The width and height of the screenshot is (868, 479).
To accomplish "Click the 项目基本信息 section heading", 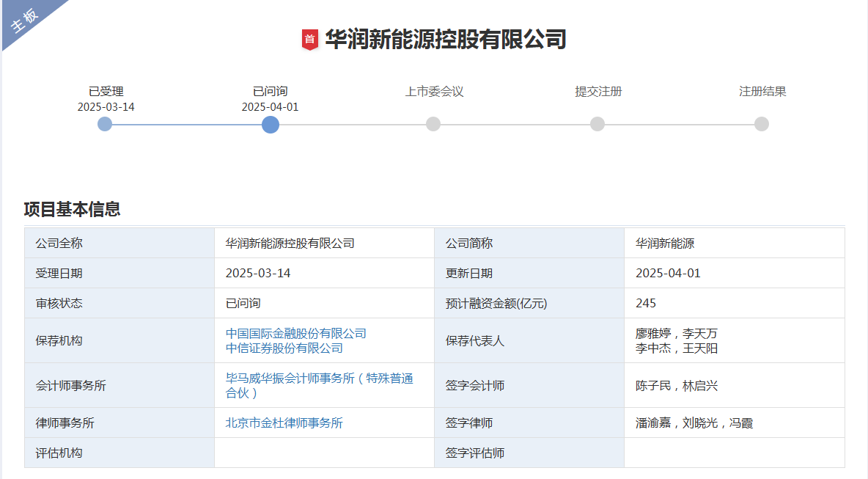I will tap(72, 209).
